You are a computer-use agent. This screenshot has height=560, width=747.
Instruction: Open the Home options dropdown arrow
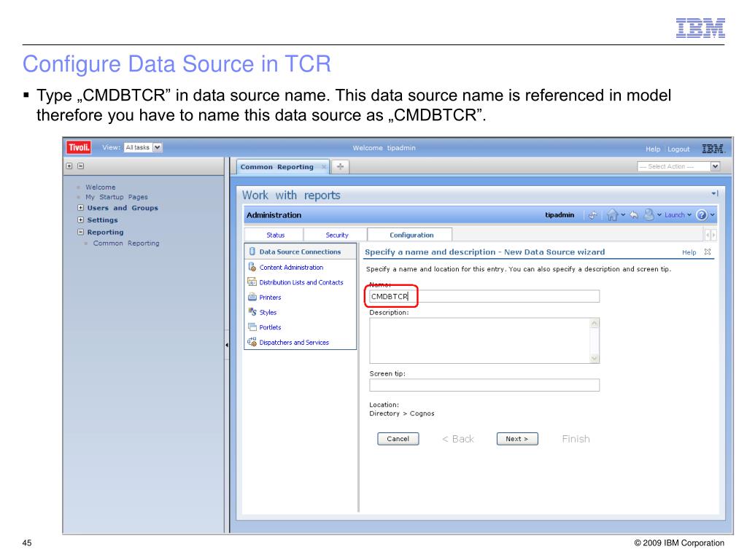tap(623, 215)
